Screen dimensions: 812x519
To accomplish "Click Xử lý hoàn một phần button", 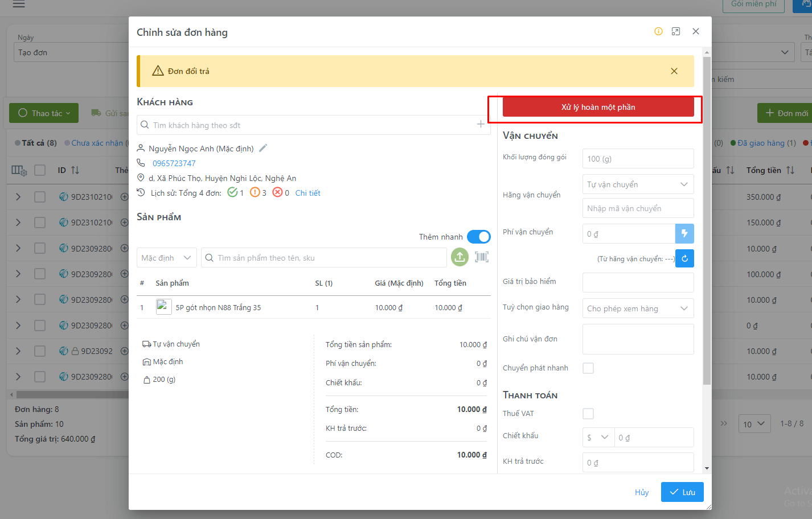I will click(x=598, y=107).
